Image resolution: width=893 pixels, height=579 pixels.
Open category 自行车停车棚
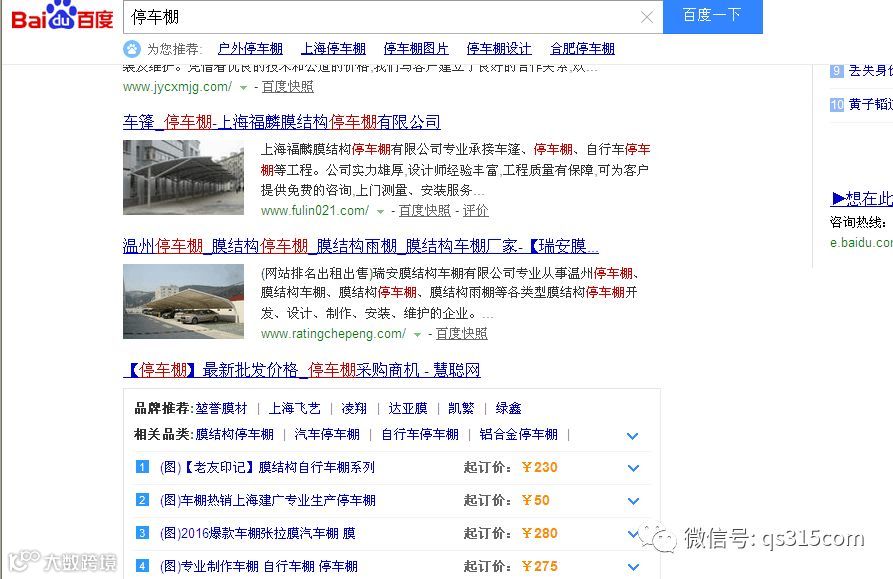420,434
